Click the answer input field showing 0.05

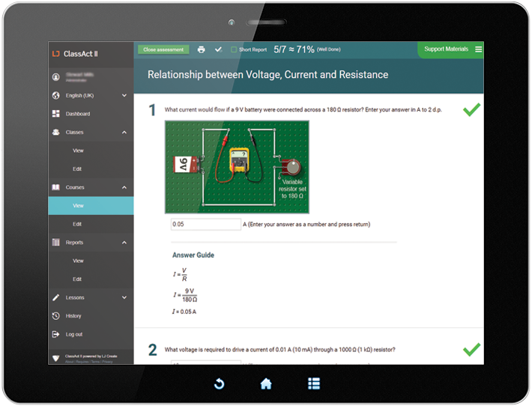pyautogui.click(x=205, y=224)
